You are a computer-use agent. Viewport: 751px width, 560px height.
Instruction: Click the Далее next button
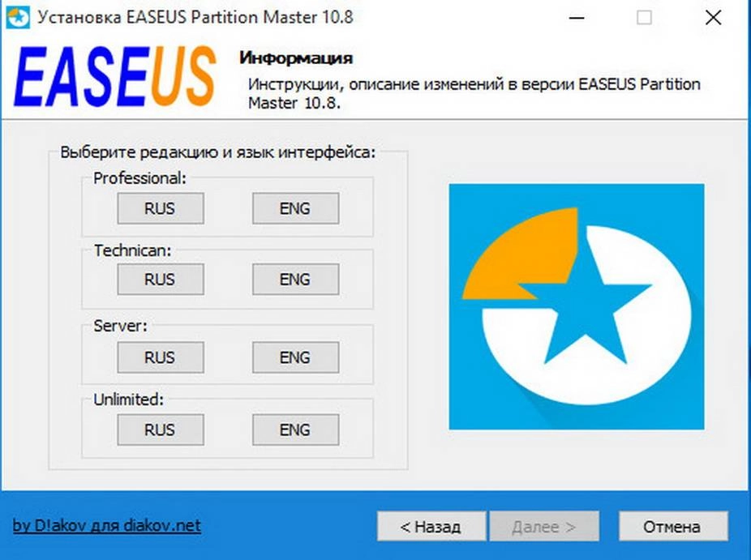click(544, 527)
